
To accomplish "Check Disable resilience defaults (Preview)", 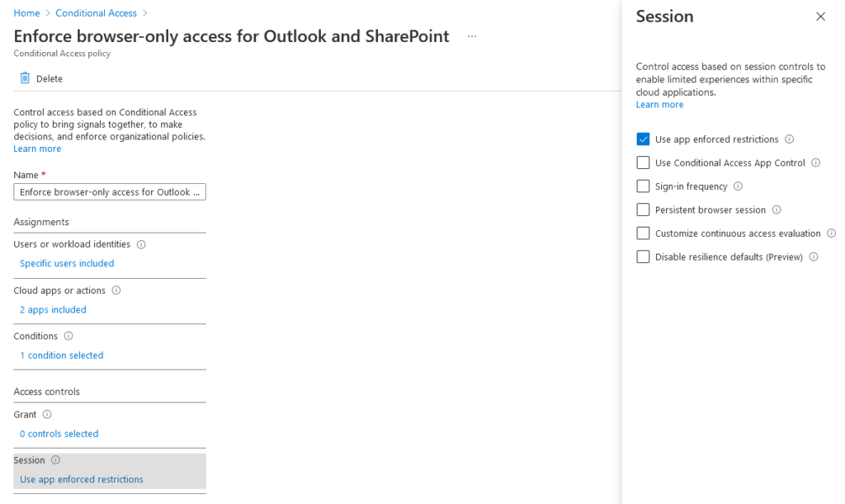I will coord(643,257).
